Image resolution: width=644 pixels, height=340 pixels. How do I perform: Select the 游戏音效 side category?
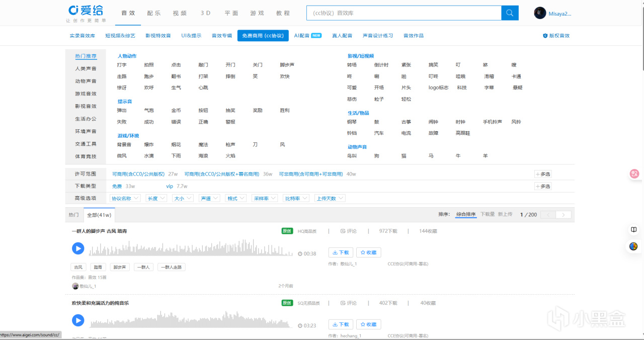[86, 94]
